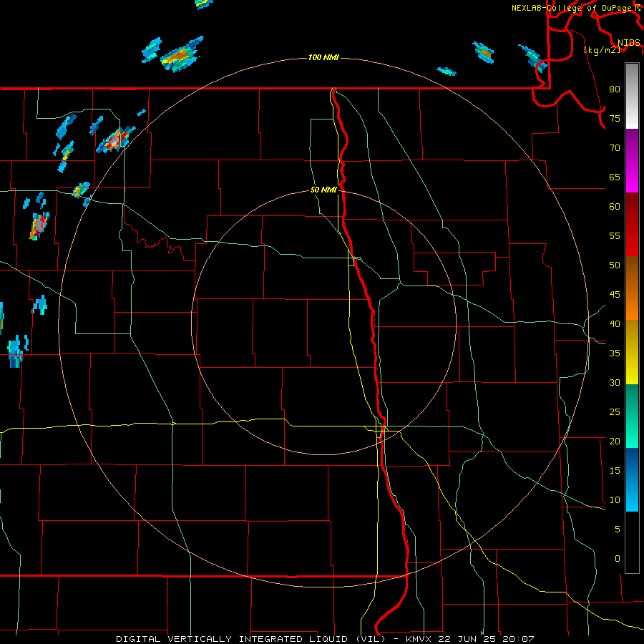The height and width of the screenshot is (644, 644).
Task: Click the legend value '60'
Action: pyautogui.click(x=615, y=207)
